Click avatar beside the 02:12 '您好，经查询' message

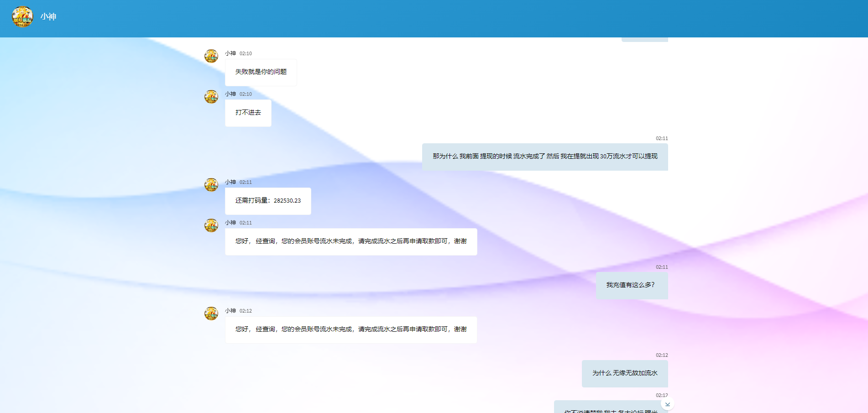click(211, 314)
